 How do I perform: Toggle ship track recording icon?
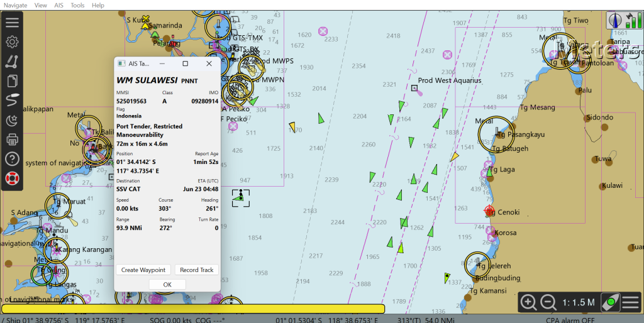[x=12, y=100]
